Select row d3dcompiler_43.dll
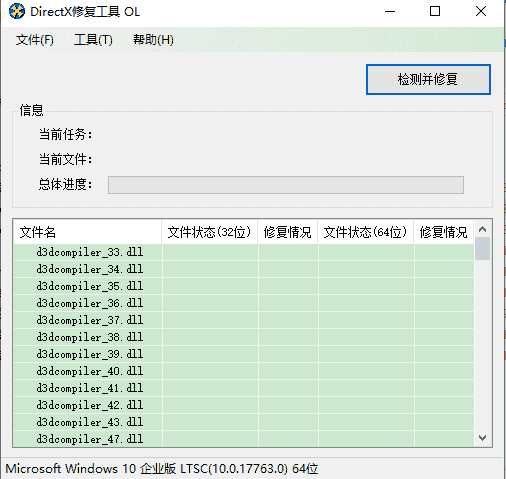 tap(244, 422)
